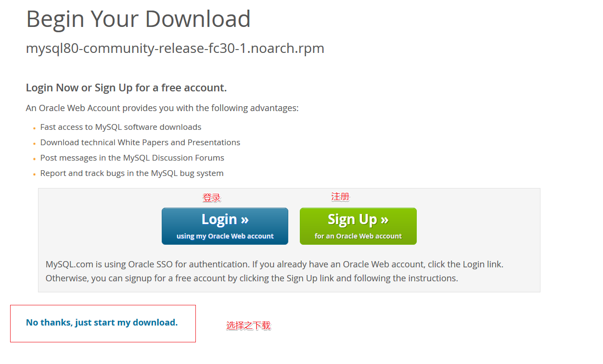The width and height of the screenshot is (603, 364).
Task: Click the orange bullet beside 'Report and track bugs'
Action: (34, 175)
